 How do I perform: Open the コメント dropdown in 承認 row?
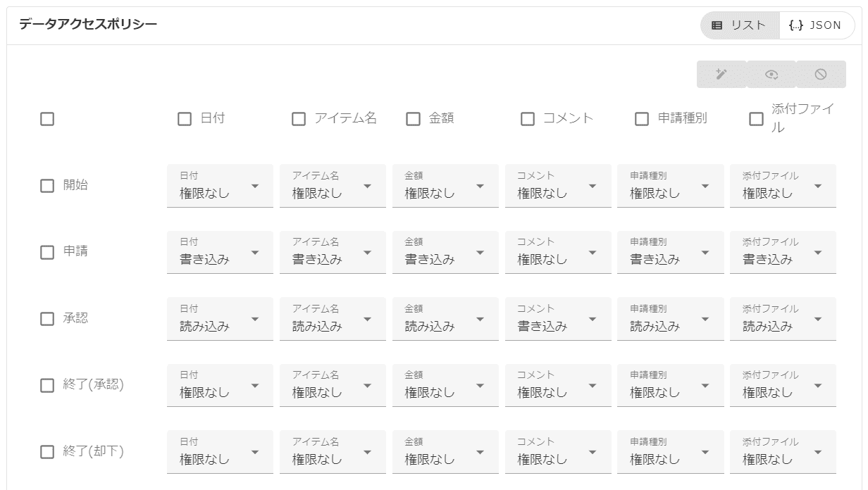point(558,319)
